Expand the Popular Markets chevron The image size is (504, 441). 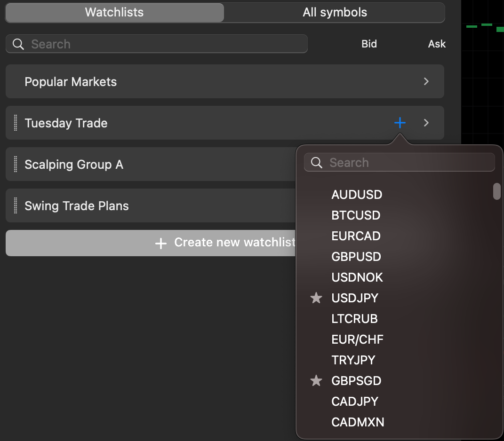[426, 81]
